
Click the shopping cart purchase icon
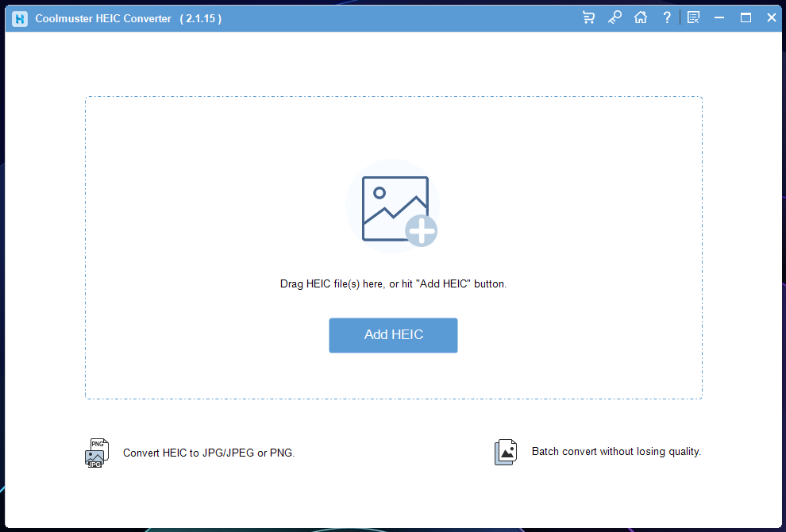pos(588,17)
